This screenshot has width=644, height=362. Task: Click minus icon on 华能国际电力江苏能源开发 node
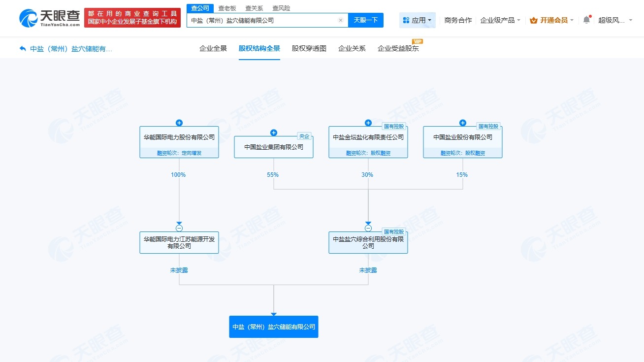(x=179, y=227)
